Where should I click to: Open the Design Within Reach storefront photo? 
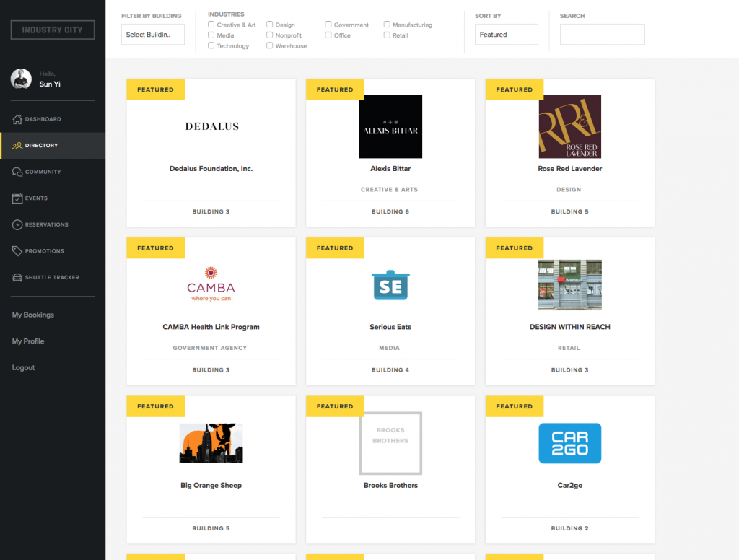tap(570, 285)
